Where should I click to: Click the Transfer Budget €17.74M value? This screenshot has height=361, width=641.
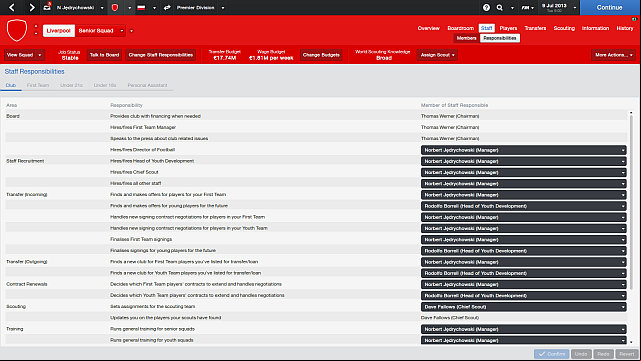coord(224,58)
